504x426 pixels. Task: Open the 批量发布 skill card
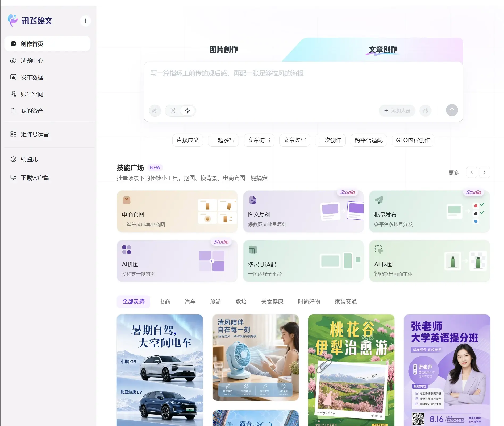(x=429, y=211)
